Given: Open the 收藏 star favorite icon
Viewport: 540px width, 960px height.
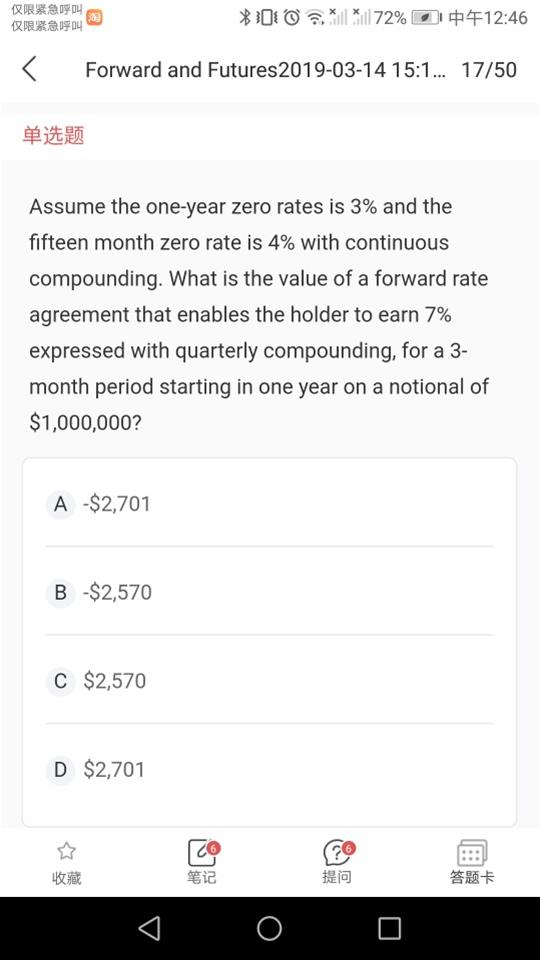Looking at the screenshot, I should (x=66, y=851).
